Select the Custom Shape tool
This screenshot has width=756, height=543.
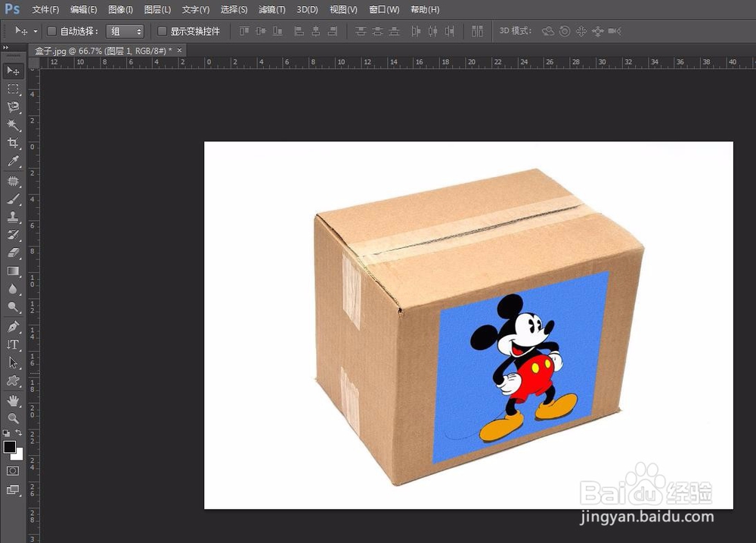tap(13, 381)
